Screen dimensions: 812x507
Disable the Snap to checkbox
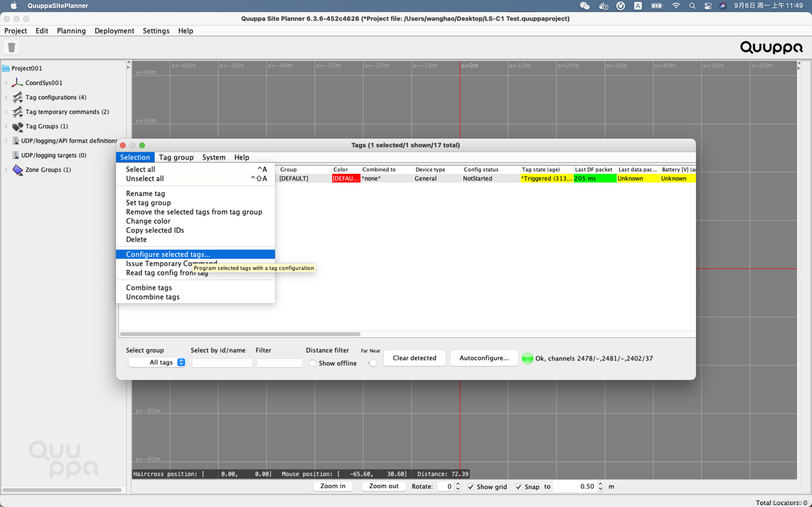point(518,486)
